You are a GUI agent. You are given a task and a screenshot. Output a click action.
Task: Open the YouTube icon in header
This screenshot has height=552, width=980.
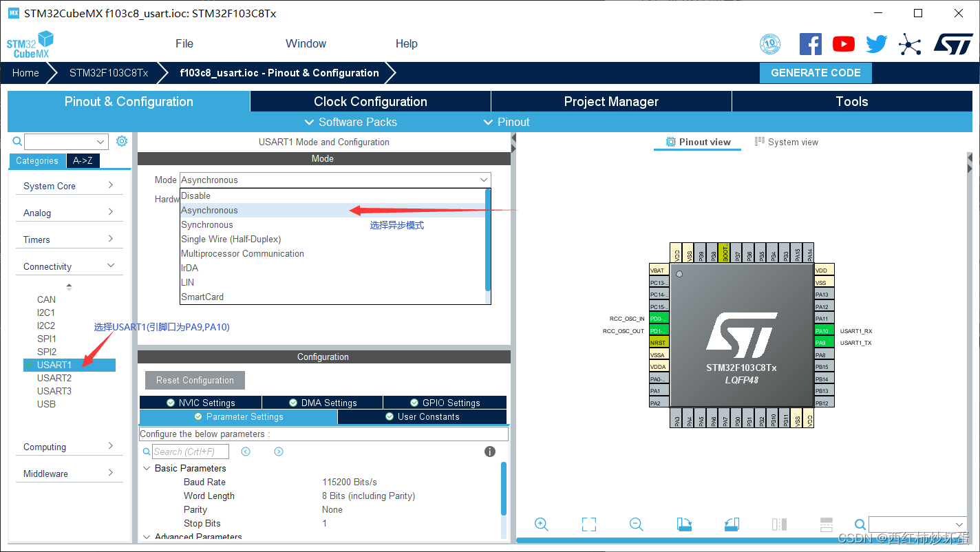pos(844,44)
